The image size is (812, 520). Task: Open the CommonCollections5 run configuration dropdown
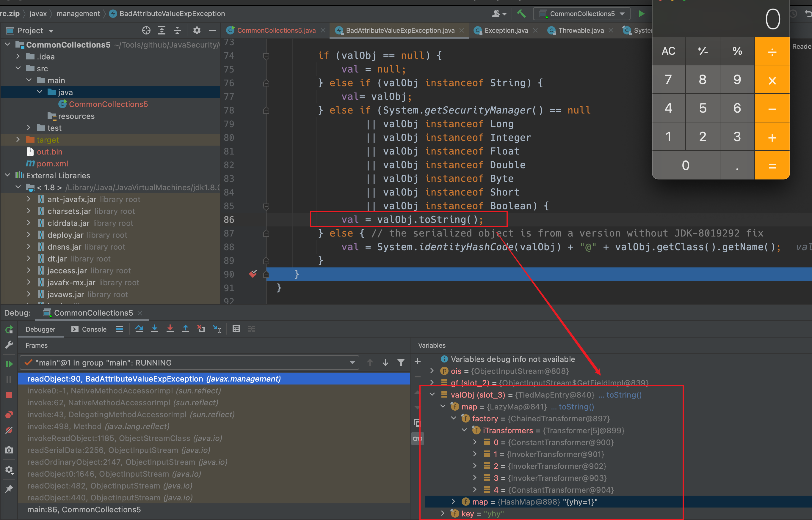click(x=582, y=14)
